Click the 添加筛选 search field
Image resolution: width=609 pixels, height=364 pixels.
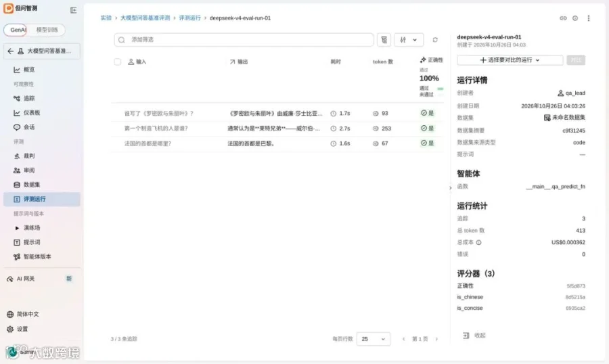[244, 40]
